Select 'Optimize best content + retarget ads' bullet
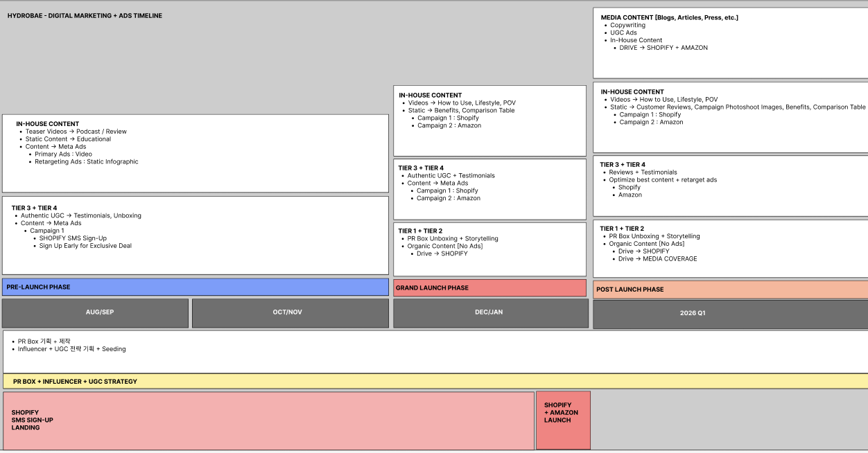This screenshot has height=453, width=868. point(663,180)
